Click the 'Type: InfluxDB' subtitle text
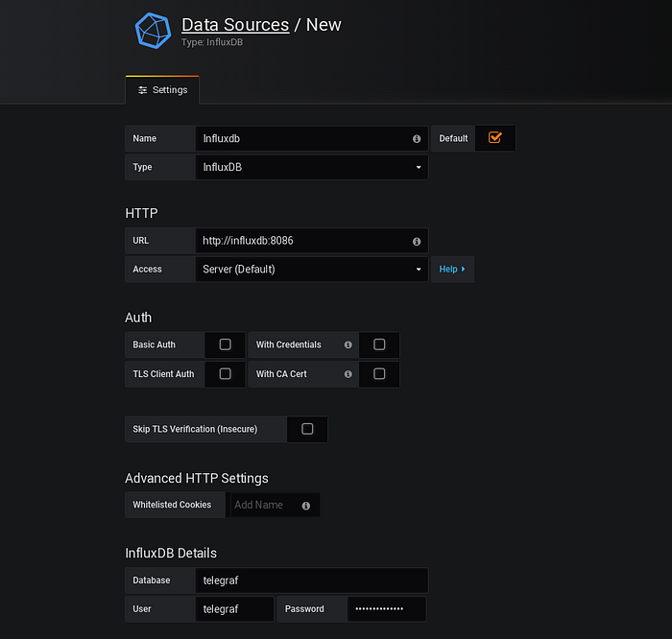 pyautogui.click(x=212, y=42)
